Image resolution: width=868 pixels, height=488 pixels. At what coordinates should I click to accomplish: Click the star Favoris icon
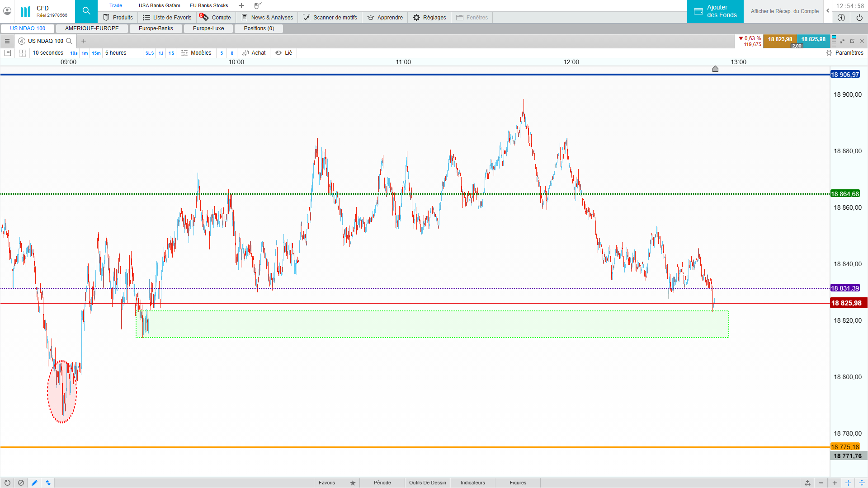(x=353, y=483)
